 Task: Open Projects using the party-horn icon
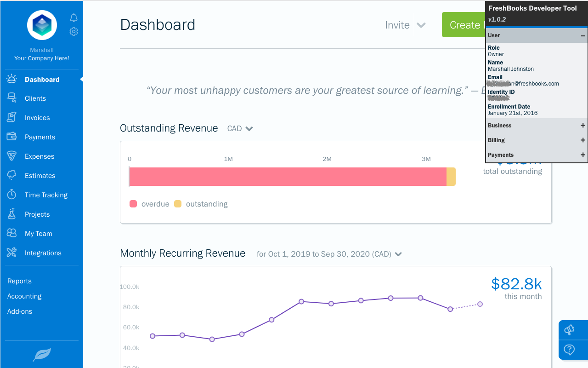pyautogui.click(x=12, y=214)
